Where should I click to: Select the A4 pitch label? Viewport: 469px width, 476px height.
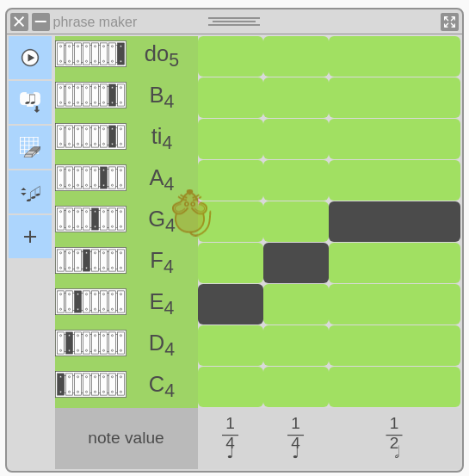162,179
